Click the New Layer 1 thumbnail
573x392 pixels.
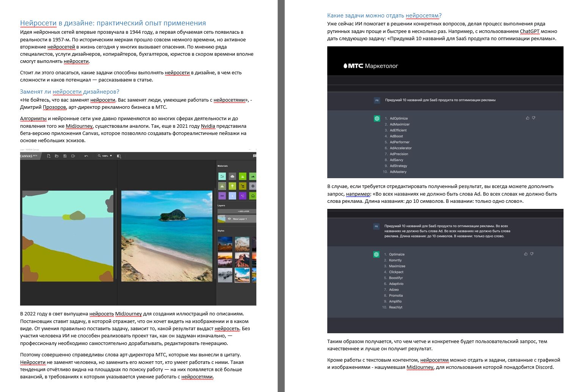pos(221,219)
